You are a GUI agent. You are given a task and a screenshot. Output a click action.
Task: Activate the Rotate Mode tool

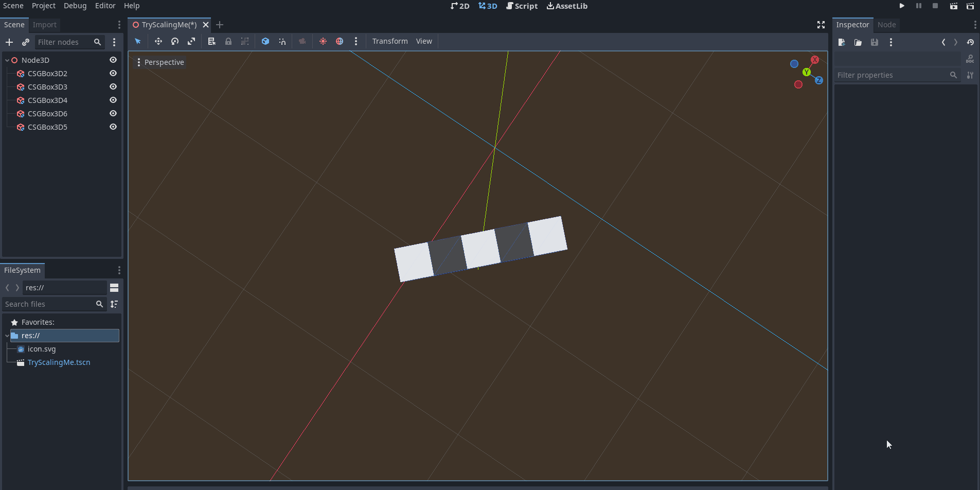tap(175, 41)
